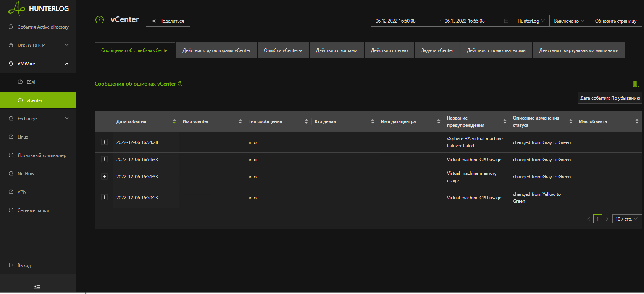Screen dimensions: 644x294
Task: Click the Выход logout icon
Action: point(11,265)
